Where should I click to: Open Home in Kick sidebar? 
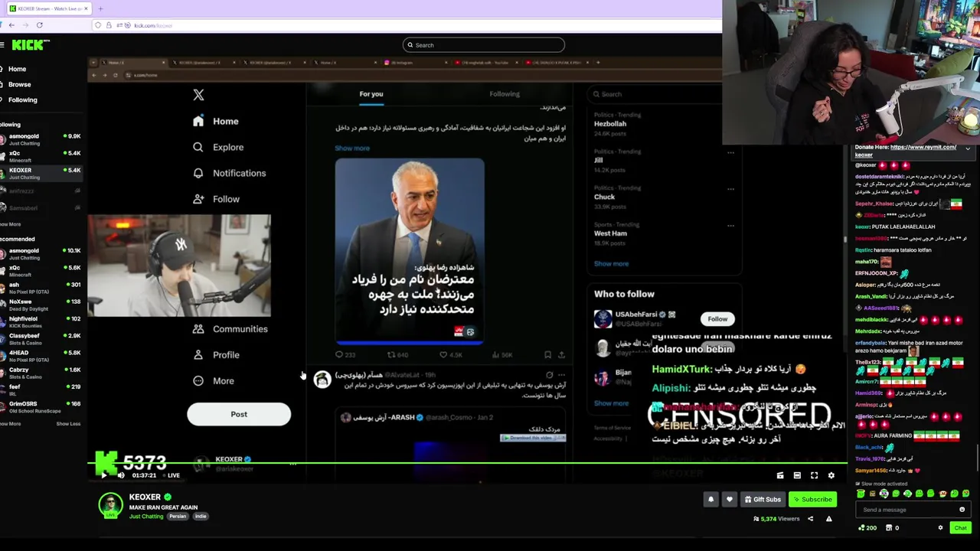(17, 69)
